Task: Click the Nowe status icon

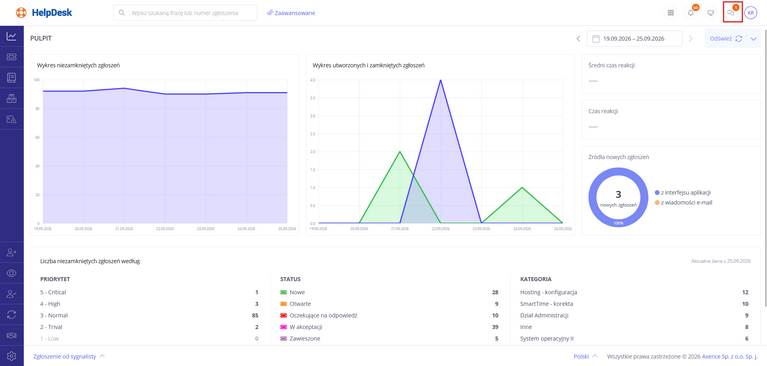Action: tap(284, 292)
